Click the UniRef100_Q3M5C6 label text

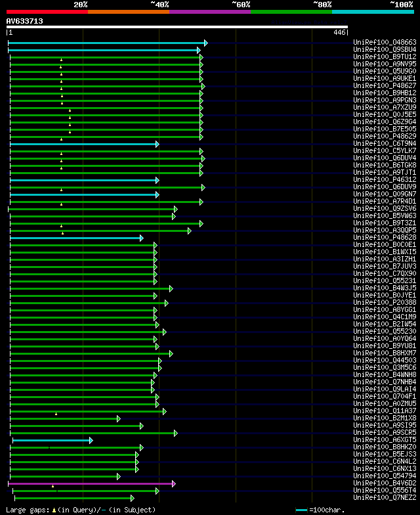coord(385,368)
